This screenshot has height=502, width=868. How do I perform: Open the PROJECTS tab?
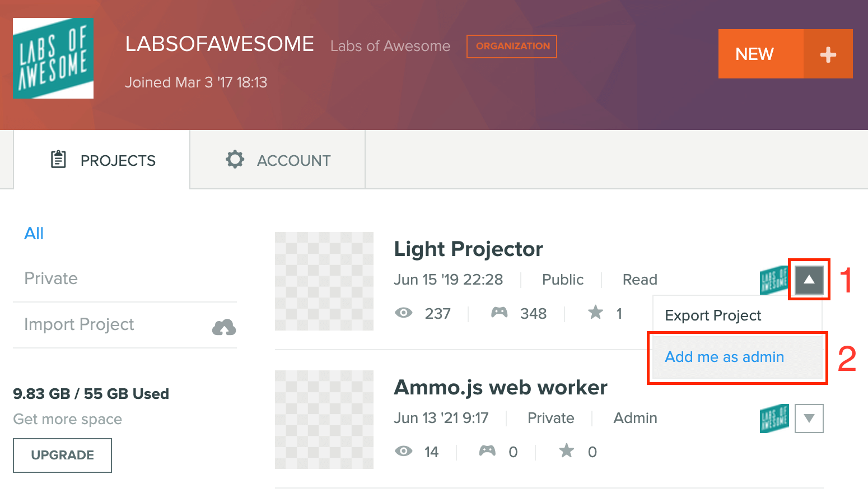click(x=102, y=160)
